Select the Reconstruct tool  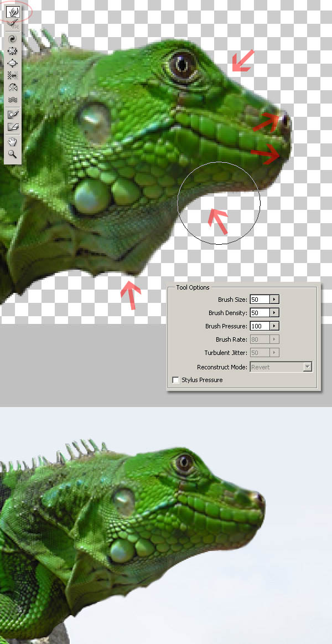pos(13,24)
